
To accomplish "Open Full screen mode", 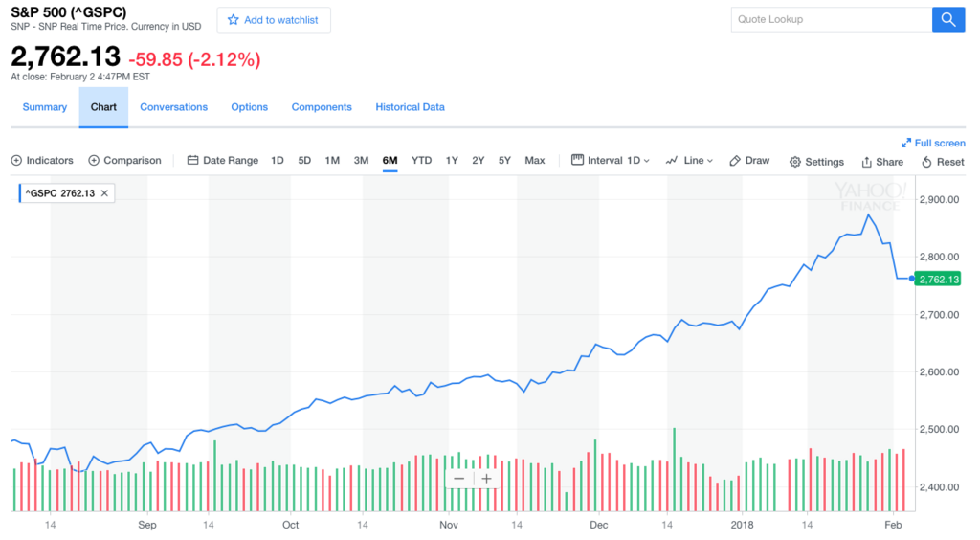I will (933, 143).
